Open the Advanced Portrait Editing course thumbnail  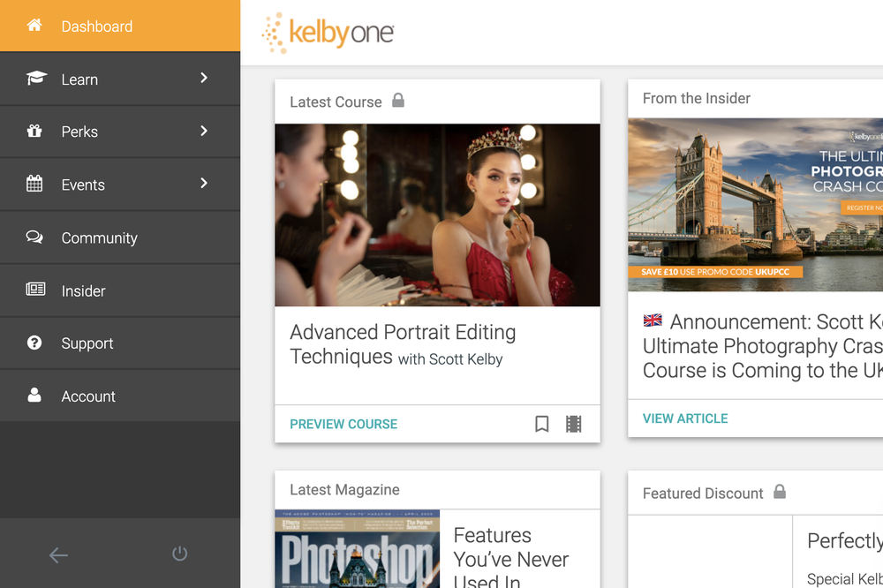pyautogui.click(x=437, y=215)
